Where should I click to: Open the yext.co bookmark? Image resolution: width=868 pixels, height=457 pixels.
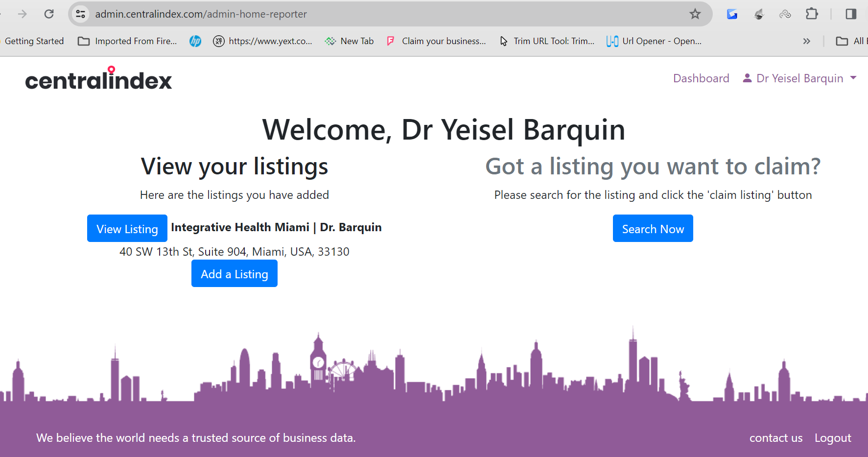(x=263, y=41)
